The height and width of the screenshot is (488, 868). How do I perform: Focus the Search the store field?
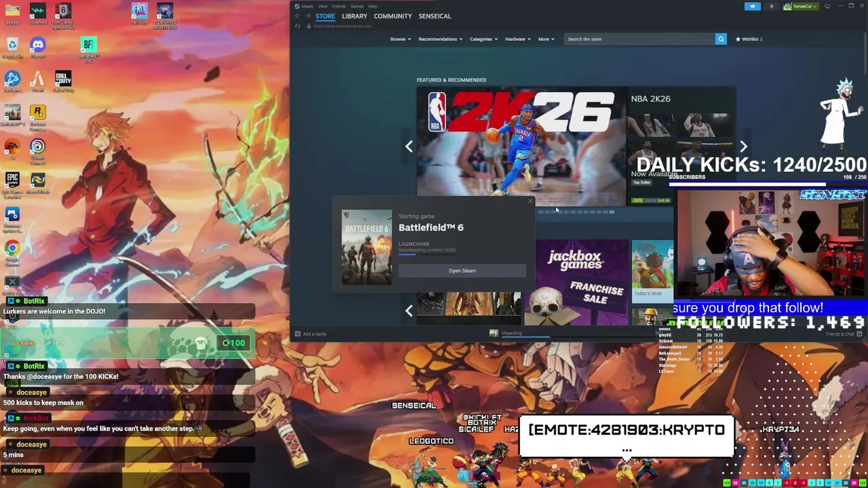point(639,39)
